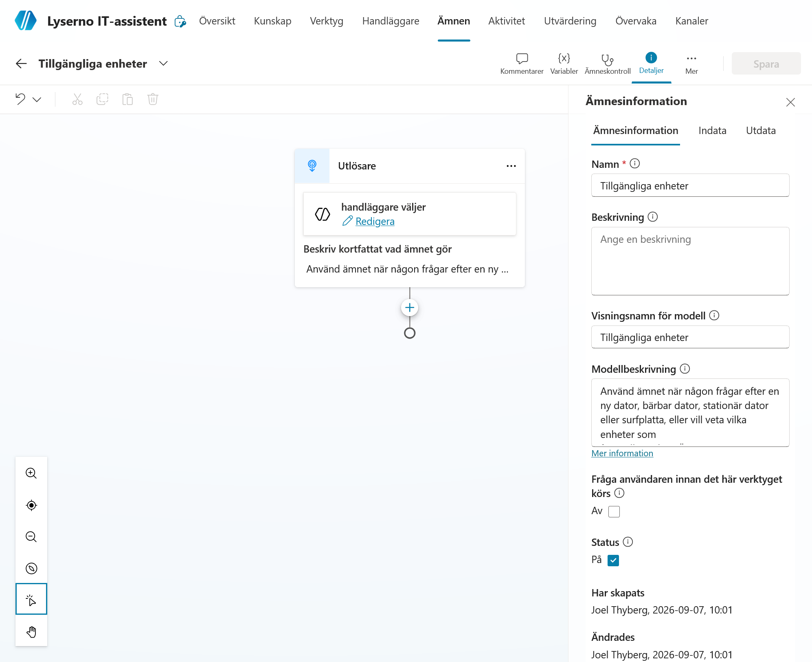The height and width of the screenshot is (662, 812).
Task: Click info icon beside 'verktyget körs' label
Action: (619, 493)
